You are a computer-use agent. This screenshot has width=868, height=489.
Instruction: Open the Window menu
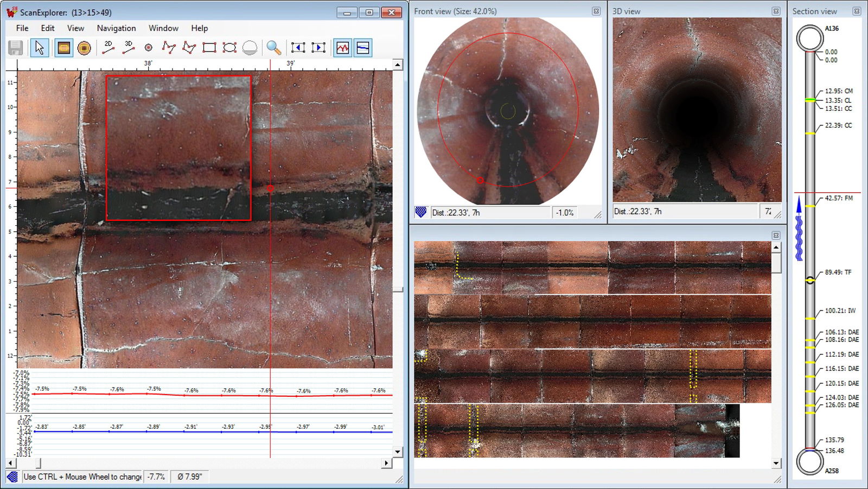click(x=163, y=28)
